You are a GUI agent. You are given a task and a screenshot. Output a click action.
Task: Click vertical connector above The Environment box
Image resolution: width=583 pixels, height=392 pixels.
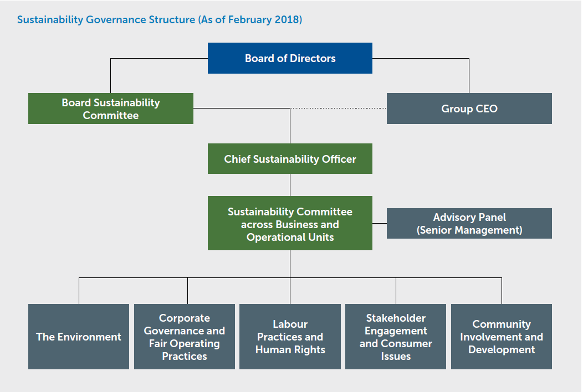point(79,291)
